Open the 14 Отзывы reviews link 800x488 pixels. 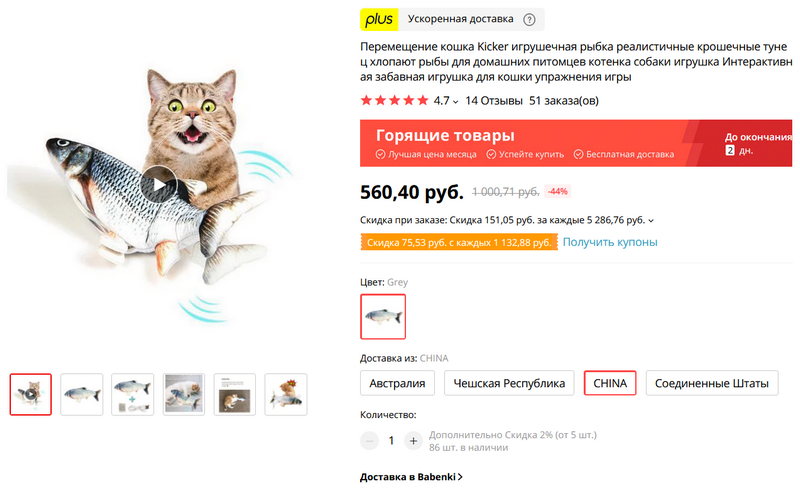pos(494,101)
